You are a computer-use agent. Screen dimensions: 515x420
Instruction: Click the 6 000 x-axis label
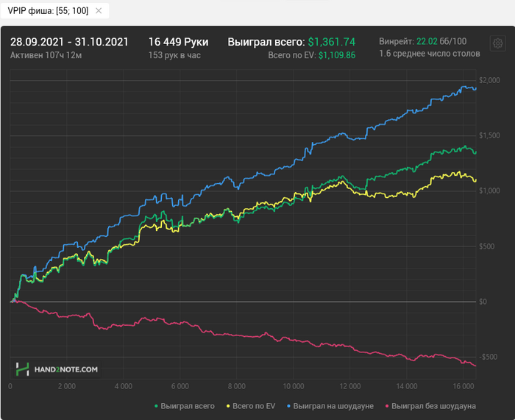coord(180,386)
